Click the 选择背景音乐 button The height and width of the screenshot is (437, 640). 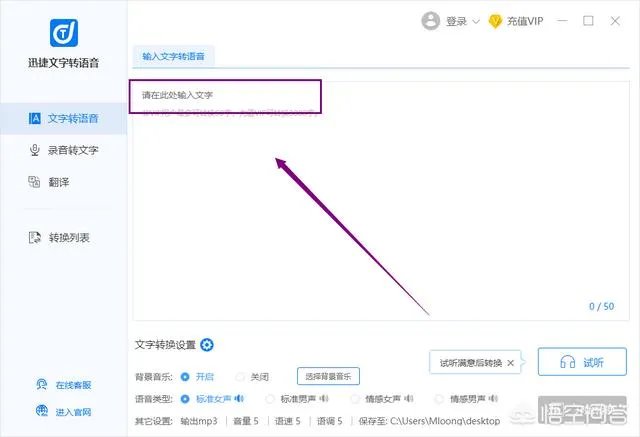pyautogui.click(x=328, y=376)
